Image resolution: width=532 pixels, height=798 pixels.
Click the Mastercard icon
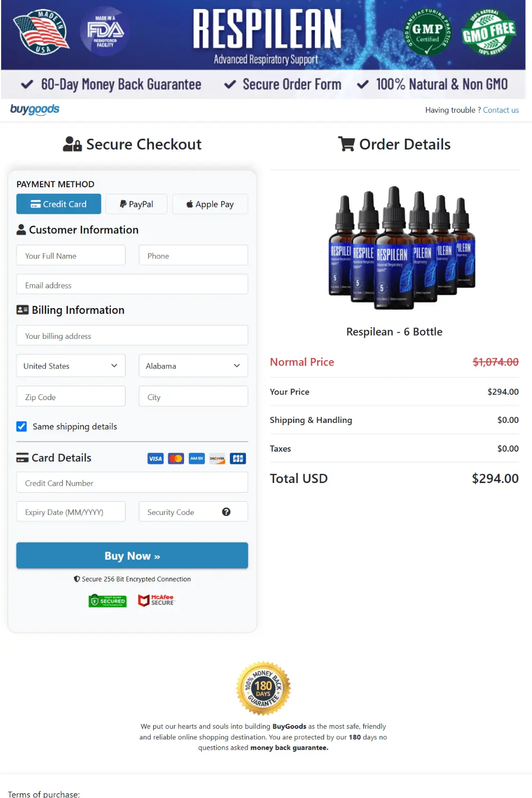176,458
